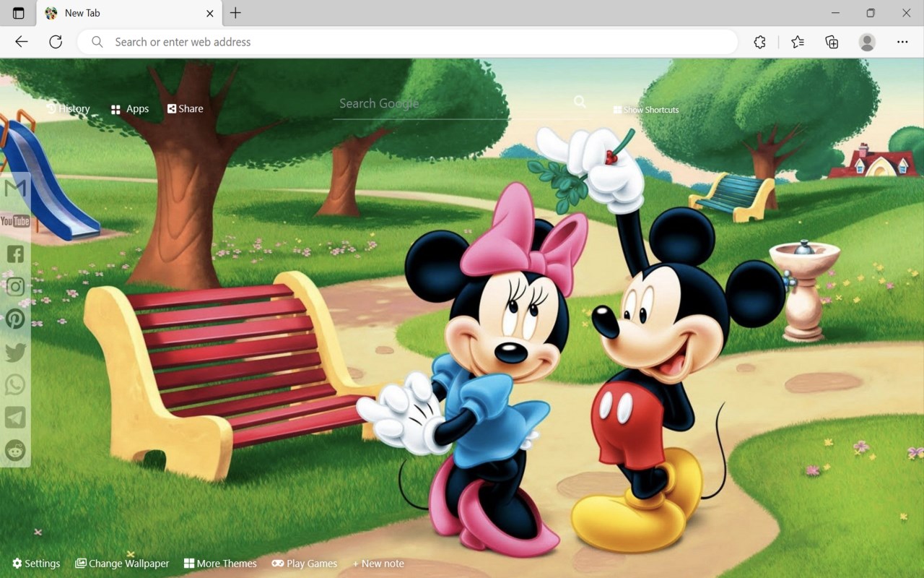Open the Twitter sidebar shortcut
Image resolution: width=924 pixels, height=578 pixels.
click(15, 352)
